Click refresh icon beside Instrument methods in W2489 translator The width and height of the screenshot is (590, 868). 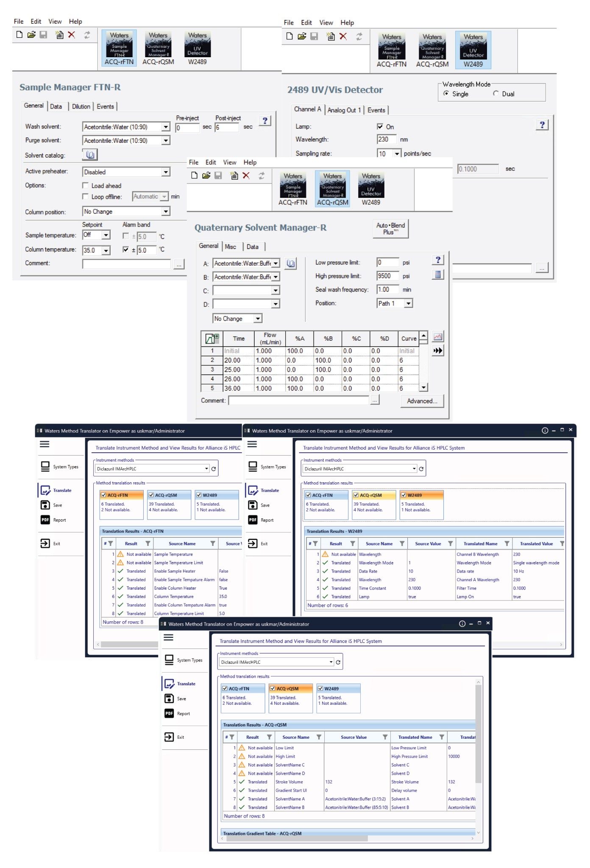tap(421, 469)
